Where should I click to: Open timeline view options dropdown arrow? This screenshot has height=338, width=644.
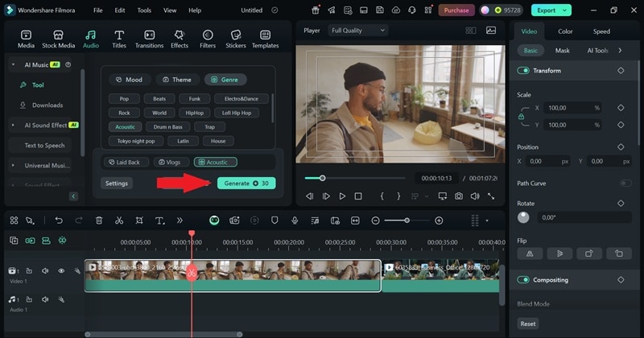pyautogui.click(x=487, y=221)
